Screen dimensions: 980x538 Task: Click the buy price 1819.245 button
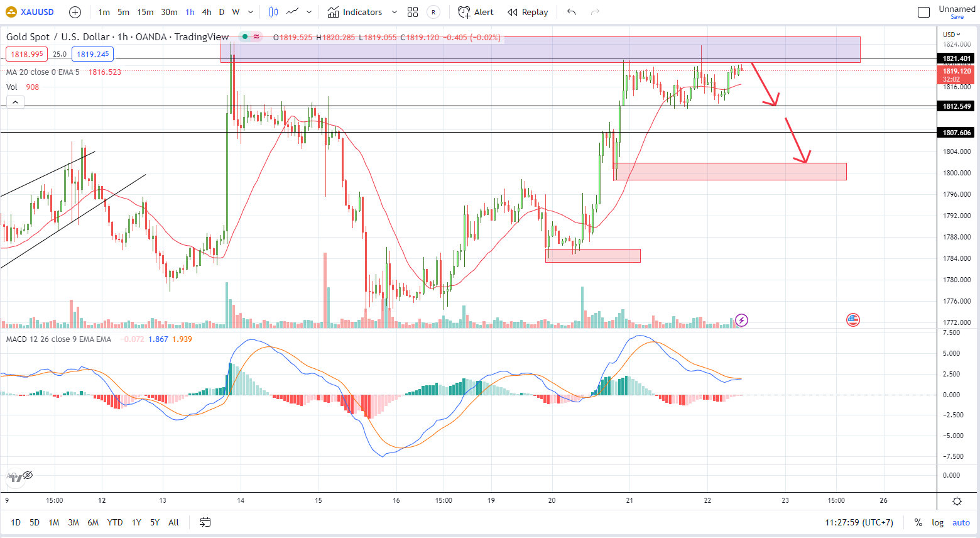pyautogui.click(x=93, y=54)
